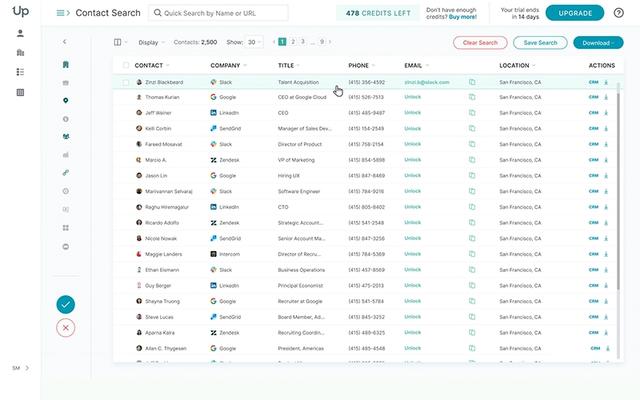Select the bookmark filter icon
The height and width of the screenshot is (400, 640).
[66, 64]
